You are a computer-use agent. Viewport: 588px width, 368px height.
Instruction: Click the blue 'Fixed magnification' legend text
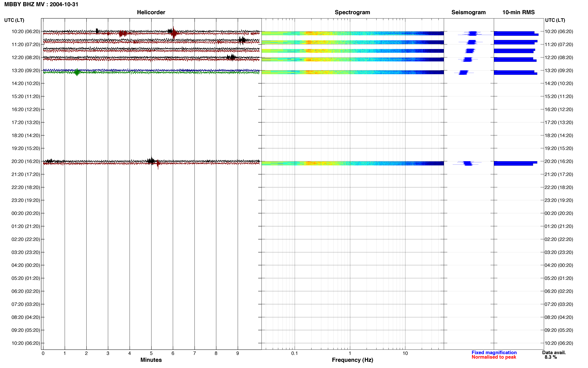494,352
